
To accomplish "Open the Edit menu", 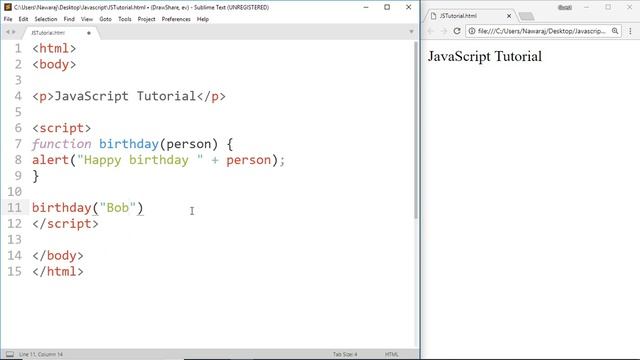I will pos(23,19).
